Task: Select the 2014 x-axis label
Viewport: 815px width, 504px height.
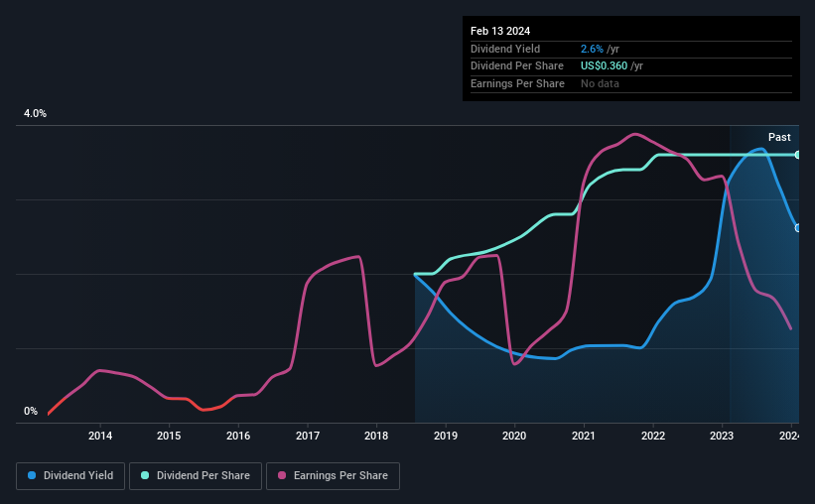Action: (100, 436)
